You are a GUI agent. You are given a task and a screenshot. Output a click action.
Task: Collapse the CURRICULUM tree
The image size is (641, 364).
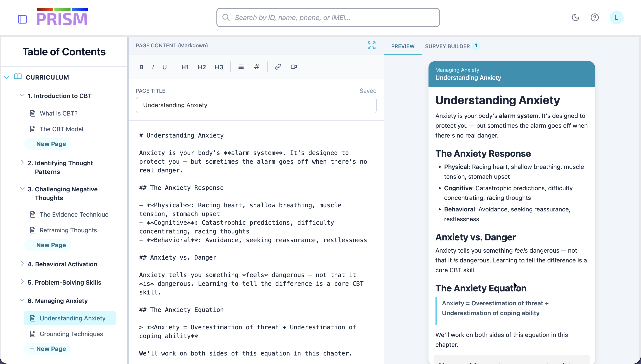[7, 77]
